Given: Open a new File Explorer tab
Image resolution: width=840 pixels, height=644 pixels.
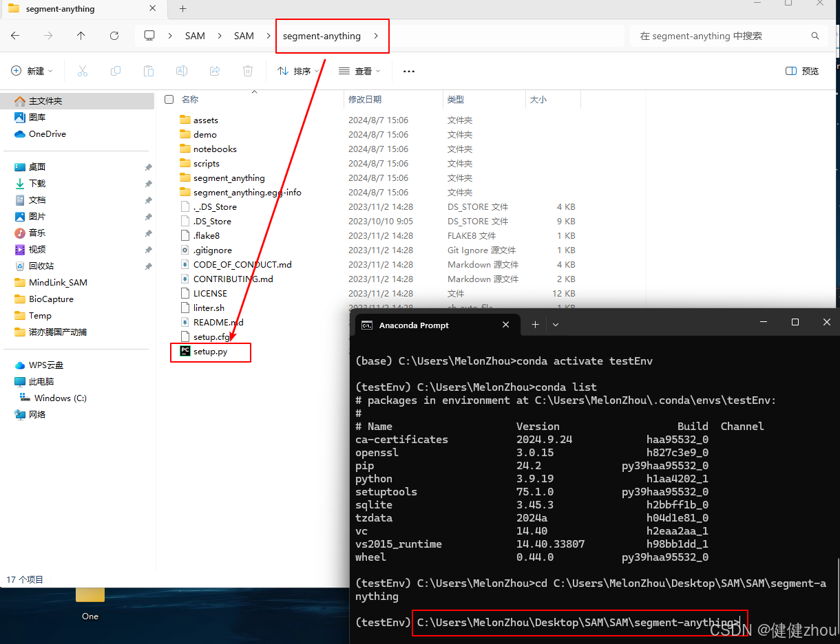Looking at the screenshot, I should (x=182, y=9).
